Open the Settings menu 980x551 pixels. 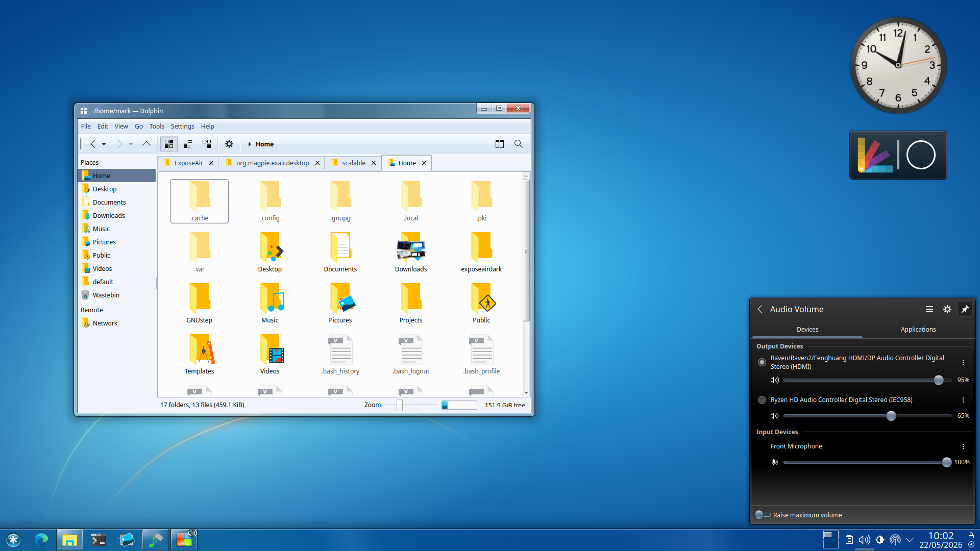point(182,126)
